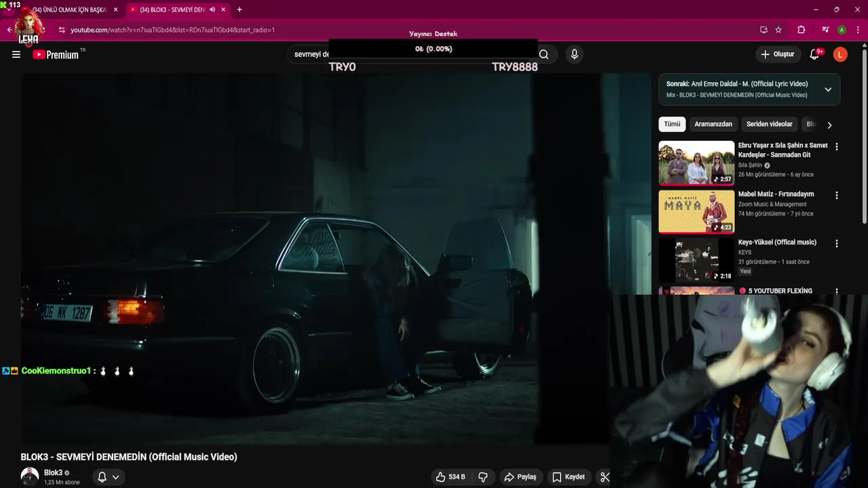Open Keys-Yüksel video thumbnail

[696, 260]
